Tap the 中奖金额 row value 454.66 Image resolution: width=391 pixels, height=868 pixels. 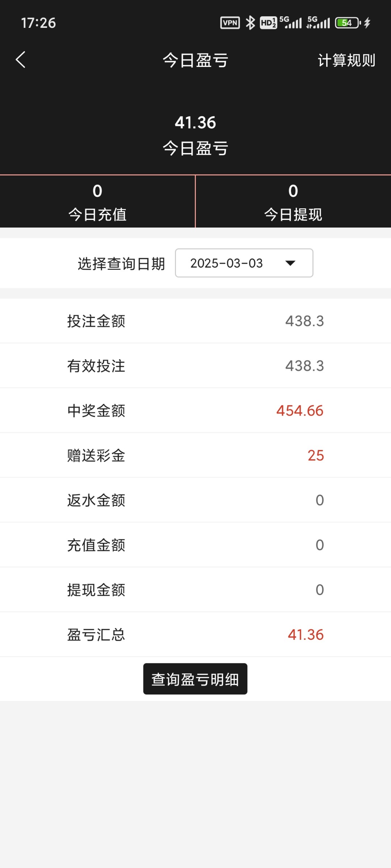[x=300, y=410]
